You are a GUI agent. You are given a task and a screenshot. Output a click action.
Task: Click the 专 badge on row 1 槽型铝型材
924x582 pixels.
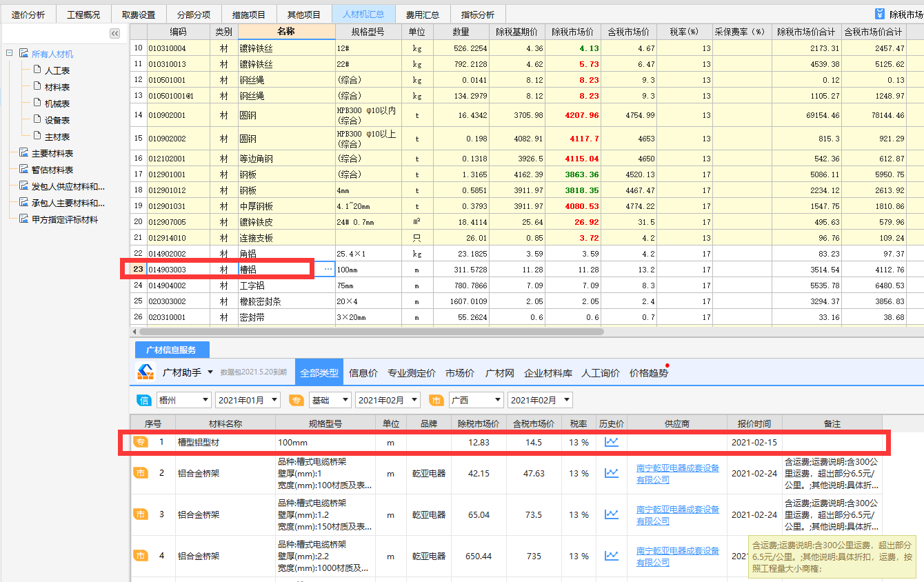click(140, 441)
